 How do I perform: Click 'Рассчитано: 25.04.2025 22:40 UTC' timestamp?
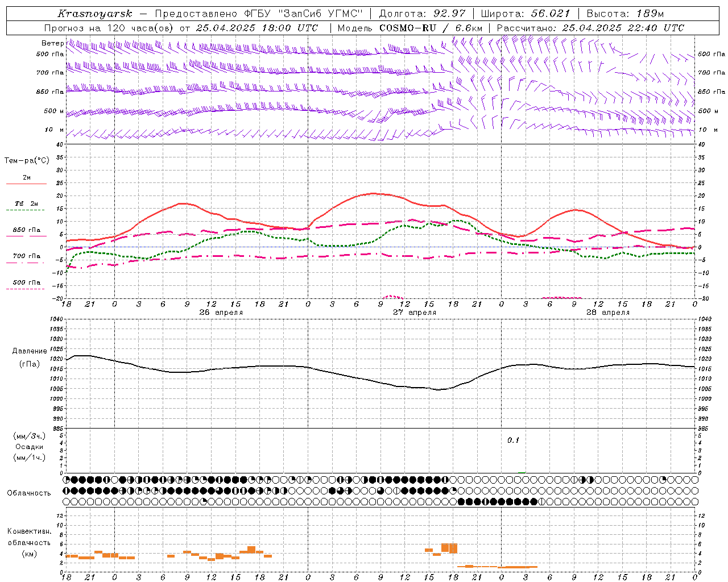coord(590,28)
